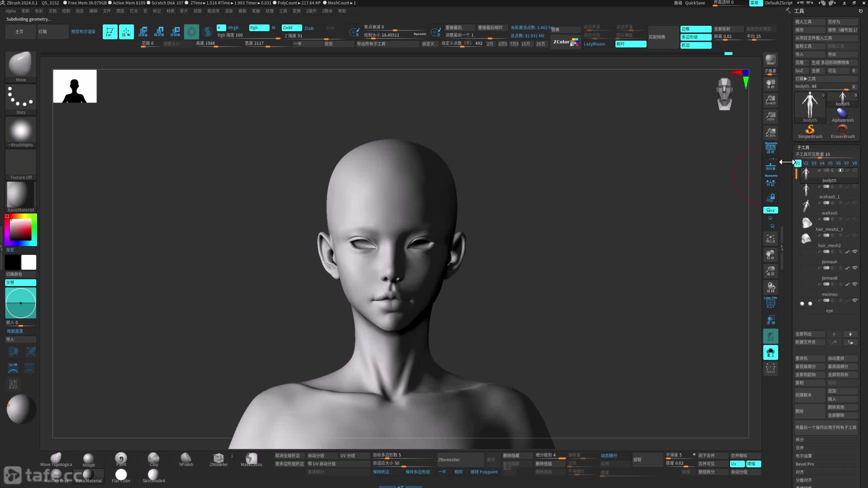The width and height of the screenshot is (868, 488).
Task: Switch to the V2 subtool visibility set
Action: (x=806, y=163)
